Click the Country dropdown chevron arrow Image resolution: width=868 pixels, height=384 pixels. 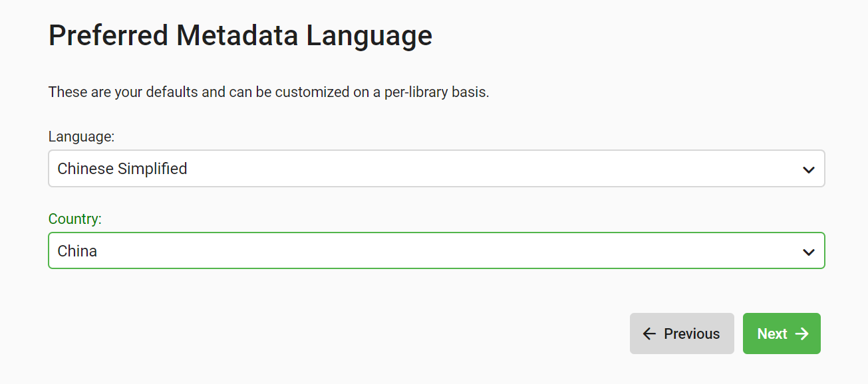[x=808, y=252]
